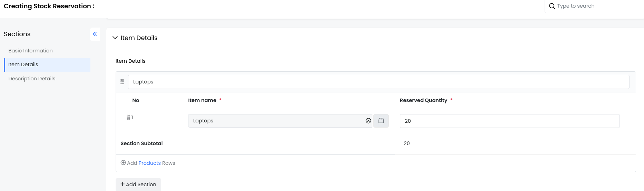Open the Item name Laptops combo box
The height and width of the screenshot is (191, 644).
276,121
